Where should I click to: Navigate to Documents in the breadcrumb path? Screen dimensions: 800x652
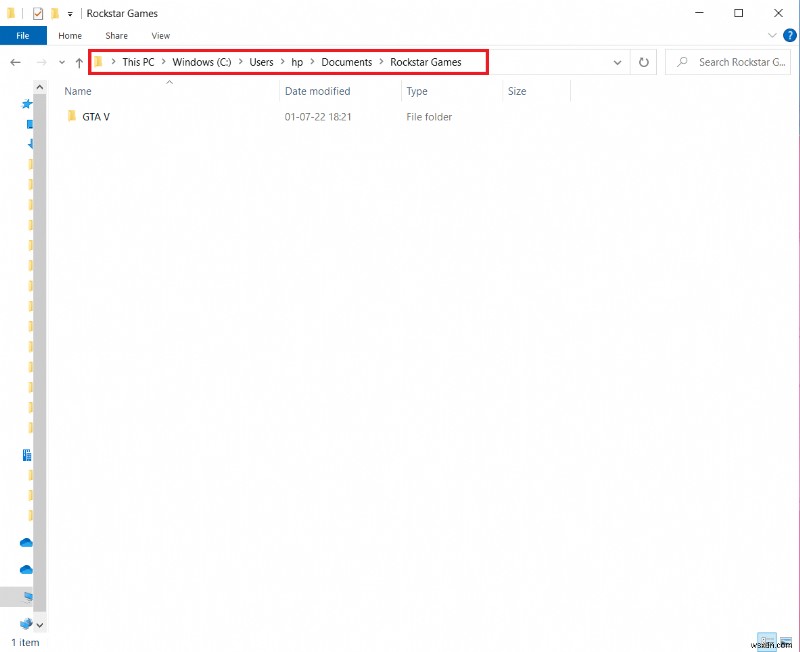point(346,62)
